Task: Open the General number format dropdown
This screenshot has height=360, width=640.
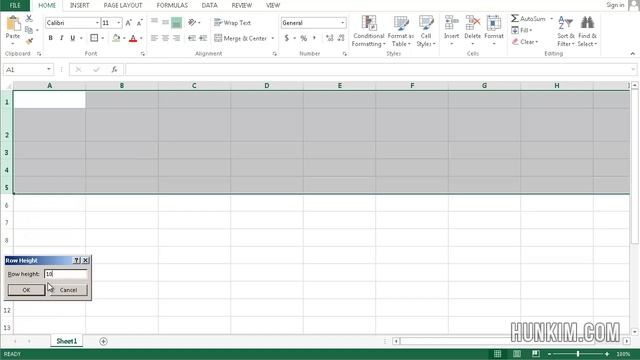Action: (x=342, y=23)
